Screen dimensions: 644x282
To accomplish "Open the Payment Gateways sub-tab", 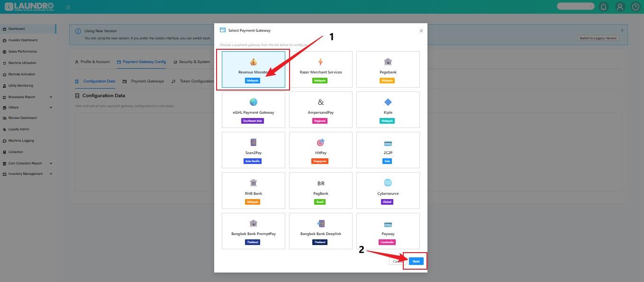I will (x=144, y=81).
